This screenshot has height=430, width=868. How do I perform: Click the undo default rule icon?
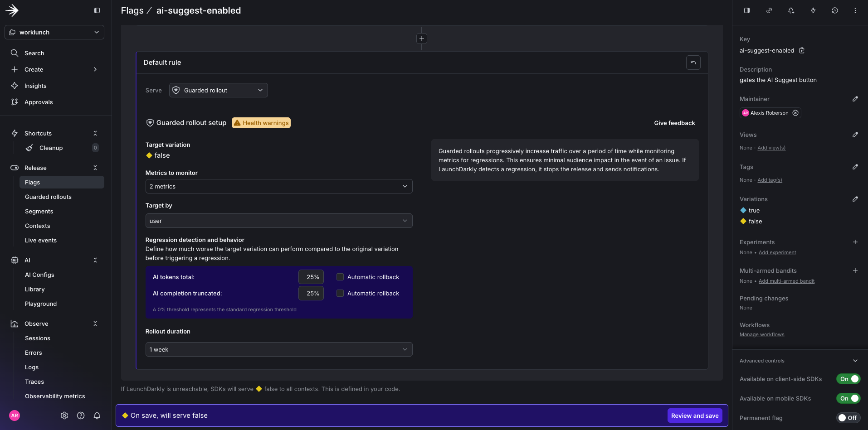click(693, 63)
